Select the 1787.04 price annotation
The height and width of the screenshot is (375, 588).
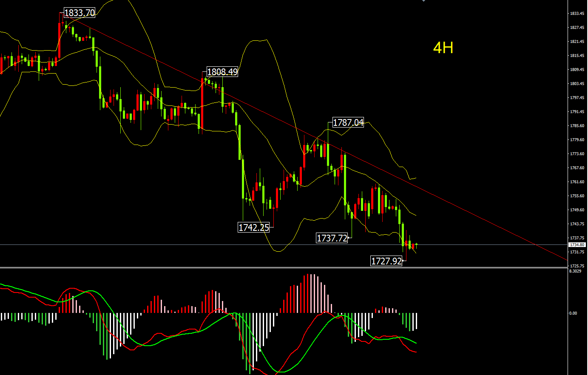(x=348, y=122)
